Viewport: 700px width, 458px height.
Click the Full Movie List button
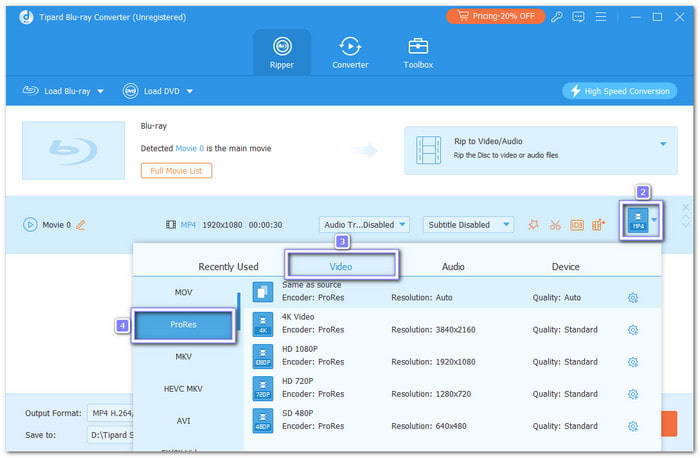[176, 171]
